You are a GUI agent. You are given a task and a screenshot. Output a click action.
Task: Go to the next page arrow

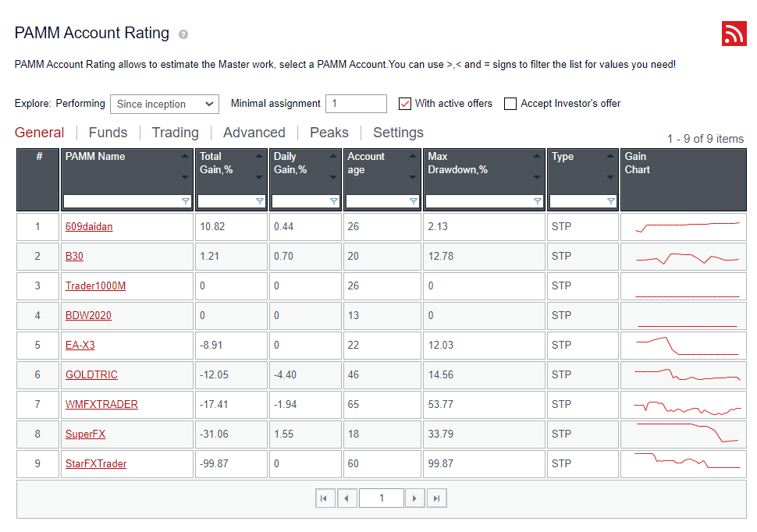pos(415,498)
